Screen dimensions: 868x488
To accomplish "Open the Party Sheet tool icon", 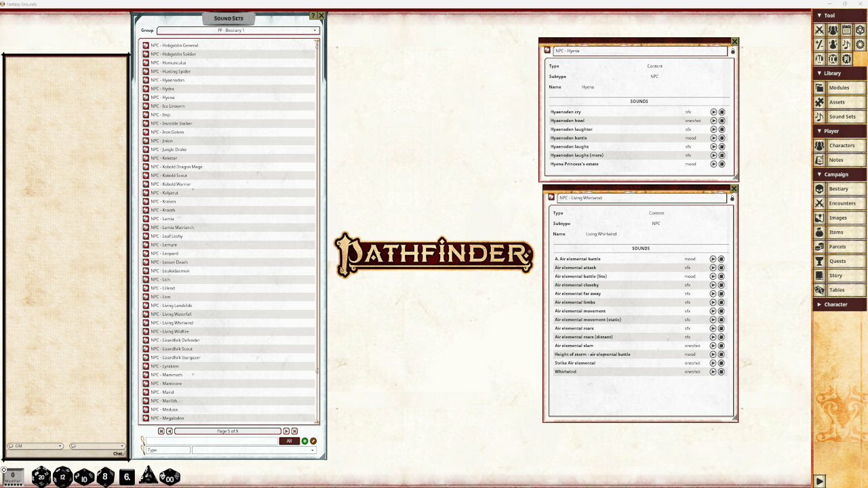I will (833, 30).
